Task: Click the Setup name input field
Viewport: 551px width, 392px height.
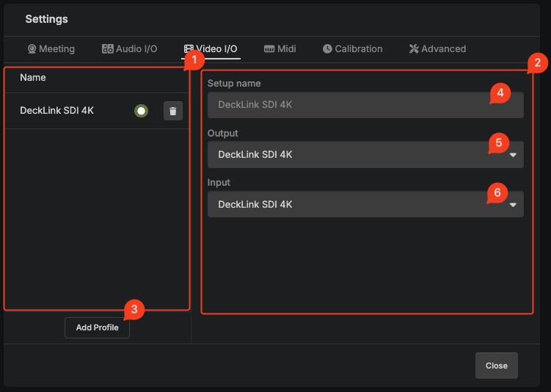Action: pyautogui.click(x=365, y=105)
